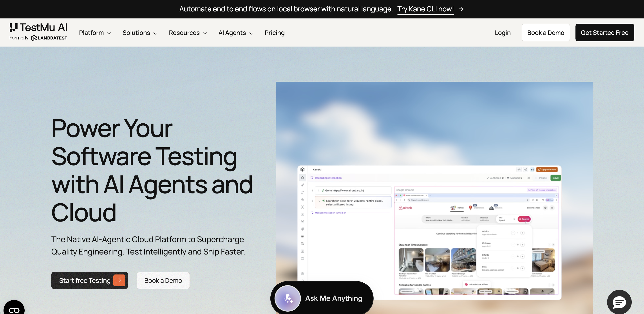
Task: Select the Experiences tab on Airbnb
Action: [x=476, y=207]
